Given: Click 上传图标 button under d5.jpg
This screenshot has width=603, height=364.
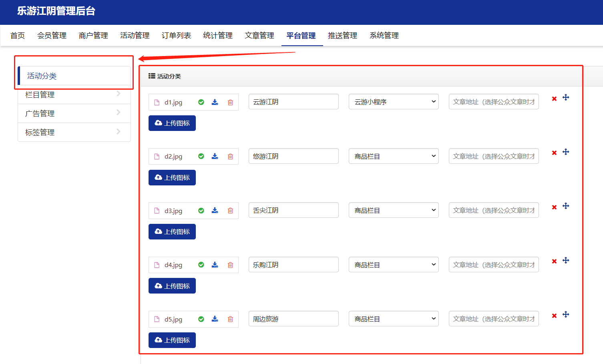Looking at the screenshot, I should 172,340.
